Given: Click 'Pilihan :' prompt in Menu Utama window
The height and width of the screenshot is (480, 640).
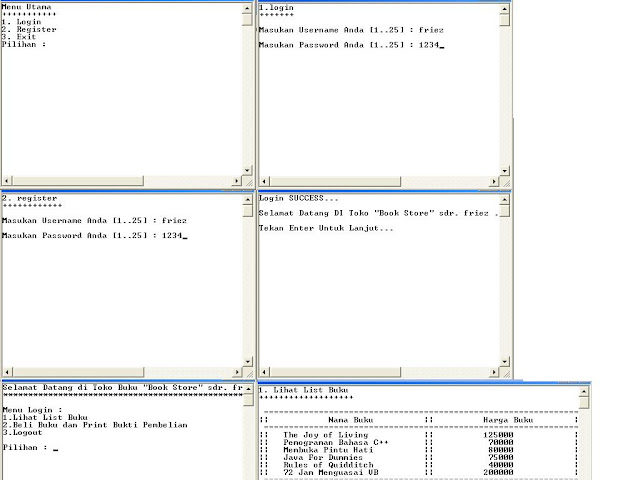Looking at the screenshot, I should [x=24, y=44].
